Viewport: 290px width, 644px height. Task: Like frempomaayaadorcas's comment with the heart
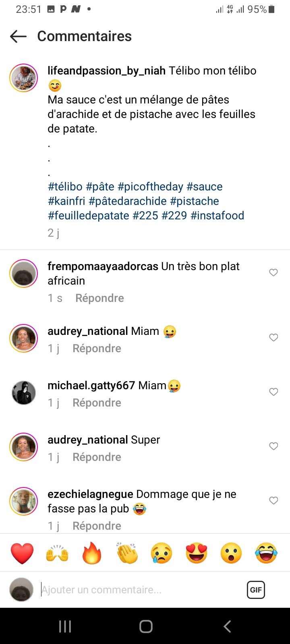273,272
